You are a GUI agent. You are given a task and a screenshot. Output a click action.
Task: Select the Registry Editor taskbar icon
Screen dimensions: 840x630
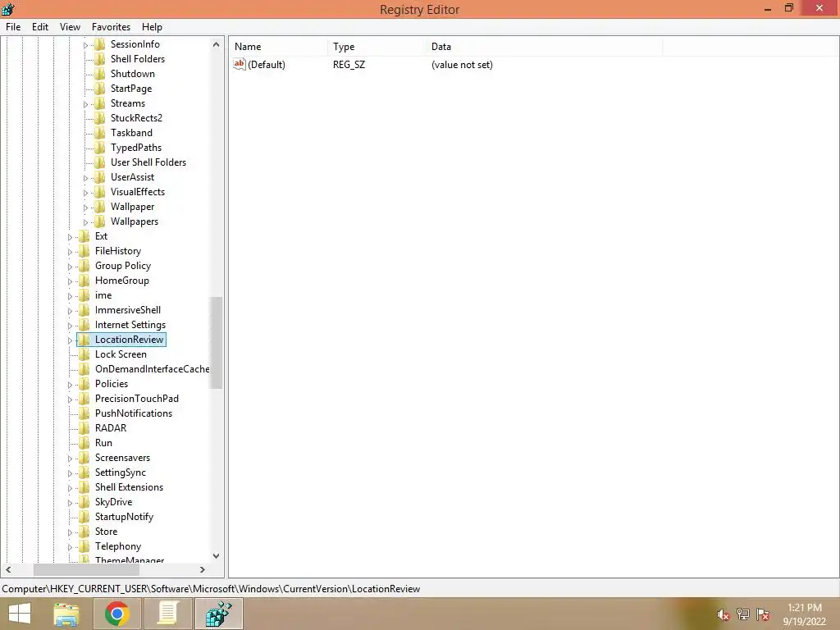[219, 614]
